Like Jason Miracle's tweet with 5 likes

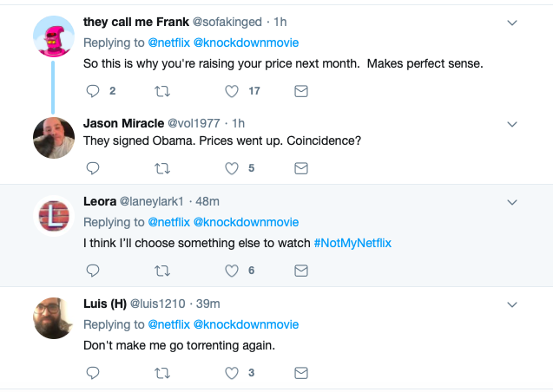(232, 168)
